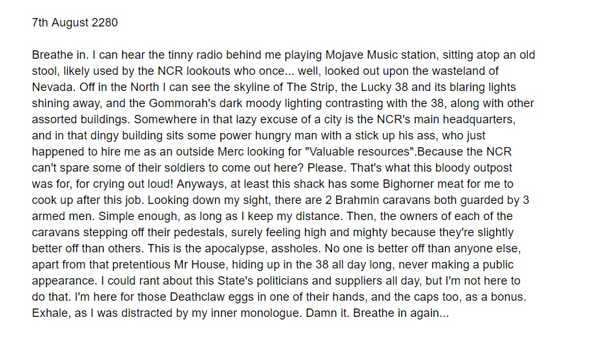
Task: Click the text "Lucky 38"
Action: [x=384, y=87]
